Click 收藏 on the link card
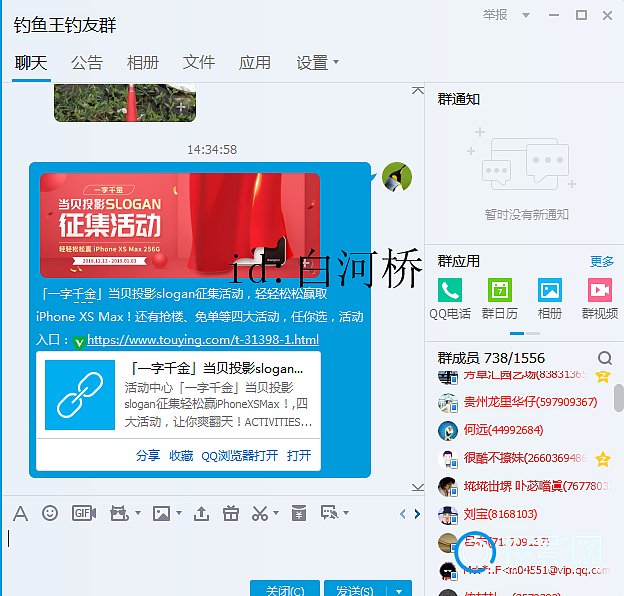 point(181,455)
